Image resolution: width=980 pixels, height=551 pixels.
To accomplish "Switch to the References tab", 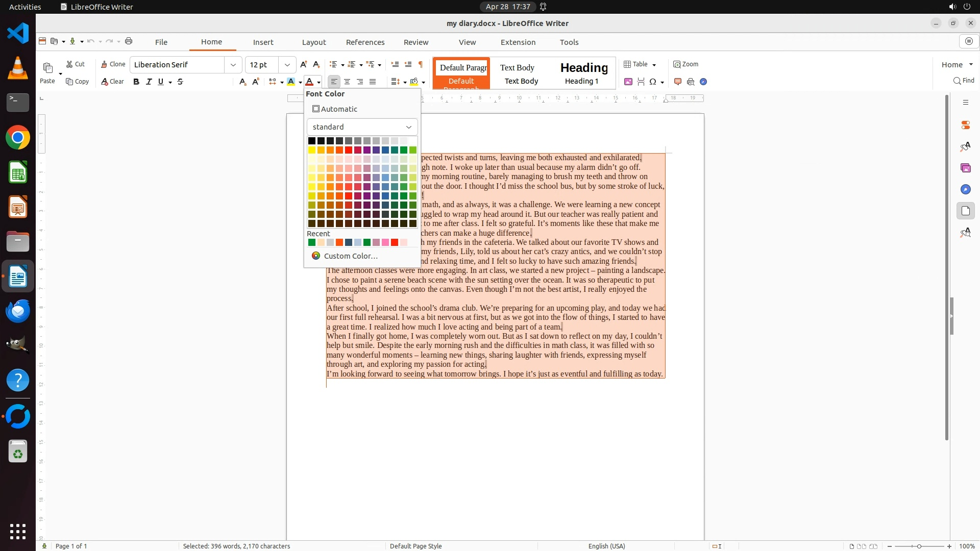I will [x=365, y=42].
